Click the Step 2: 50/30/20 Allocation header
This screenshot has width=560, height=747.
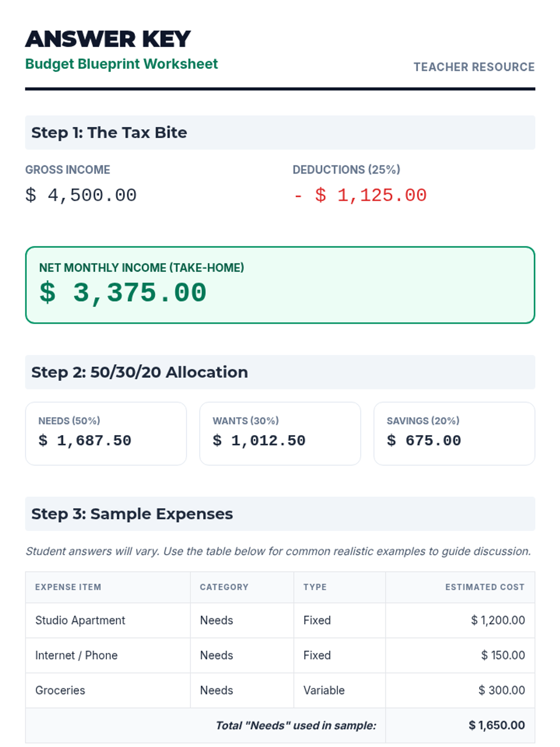coord(140,372)
